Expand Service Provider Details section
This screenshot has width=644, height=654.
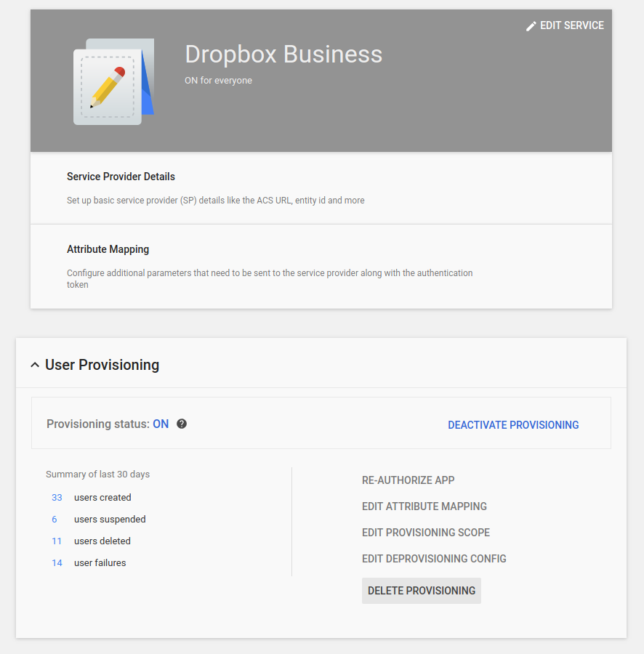pos(321,188)
